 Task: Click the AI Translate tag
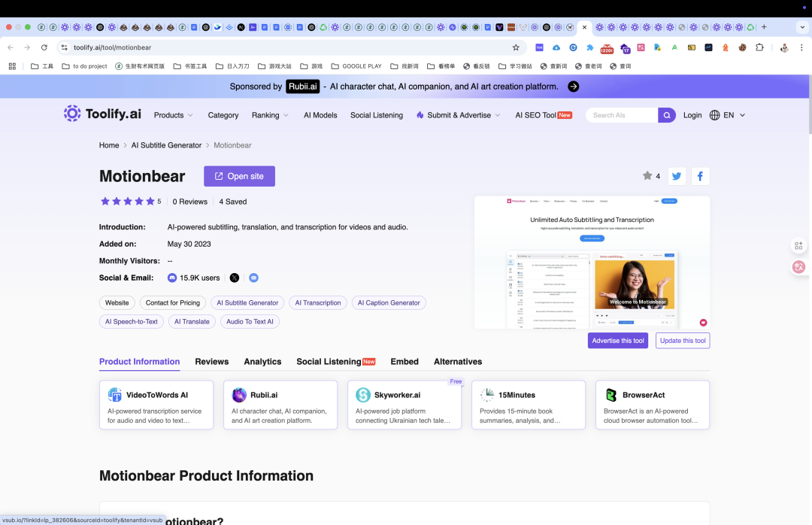[x=192, y=321]
